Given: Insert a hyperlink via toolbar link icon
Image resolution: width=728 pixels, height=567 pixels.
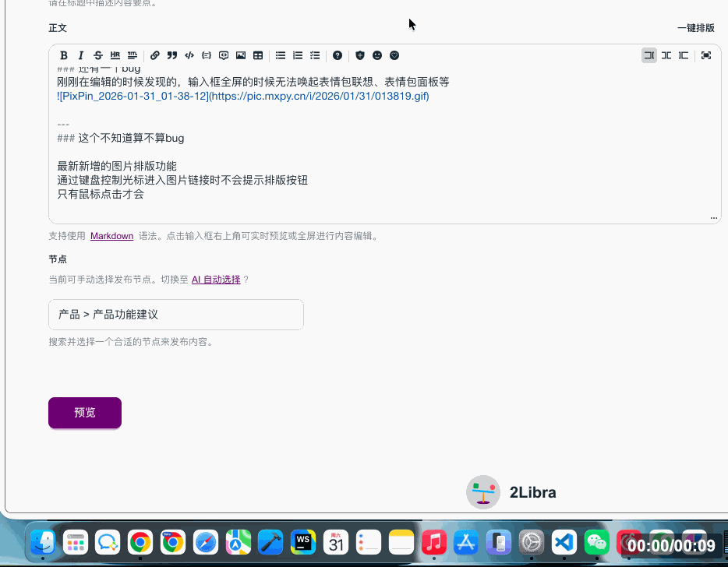Looking at the screenshot, I should coord(155,55).
